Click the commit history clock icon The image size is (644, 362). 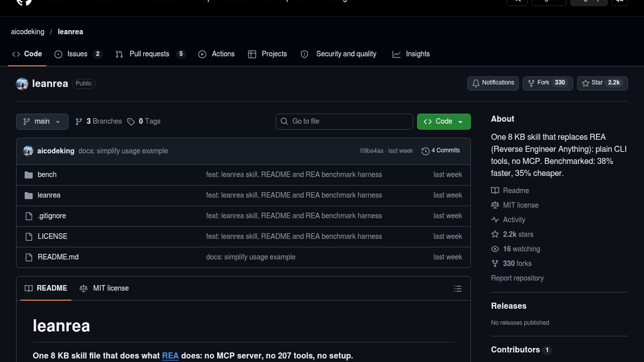tap(425, 151)
